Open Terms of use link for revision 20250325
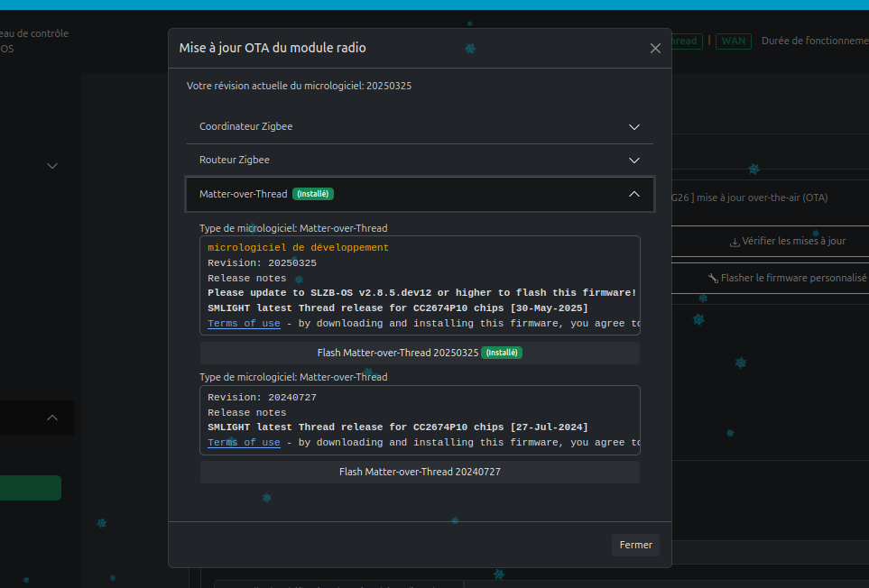Screen dimensions: 869x588 coord(244,324)
